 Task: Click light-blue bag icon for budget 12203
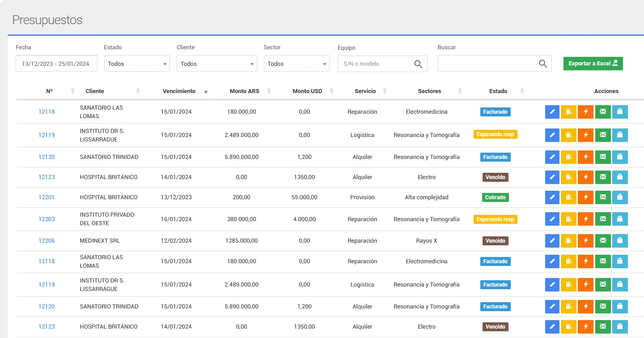[x=620, y=219]
